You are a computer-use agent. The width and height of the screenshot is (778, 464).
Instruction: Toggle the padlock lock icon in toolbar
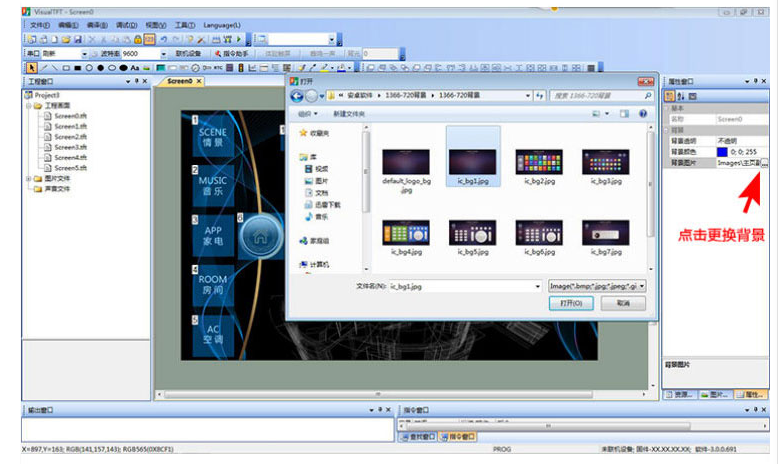(138, 39)
